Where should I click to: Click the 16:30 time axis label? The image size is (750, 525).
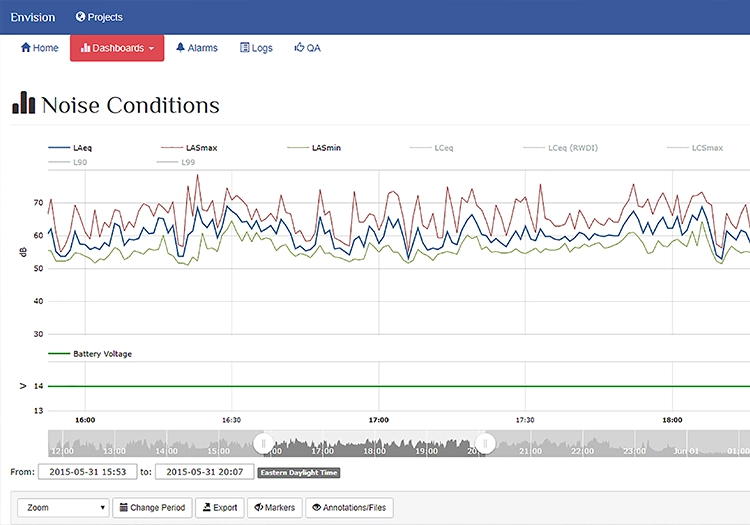coord(232,420)
